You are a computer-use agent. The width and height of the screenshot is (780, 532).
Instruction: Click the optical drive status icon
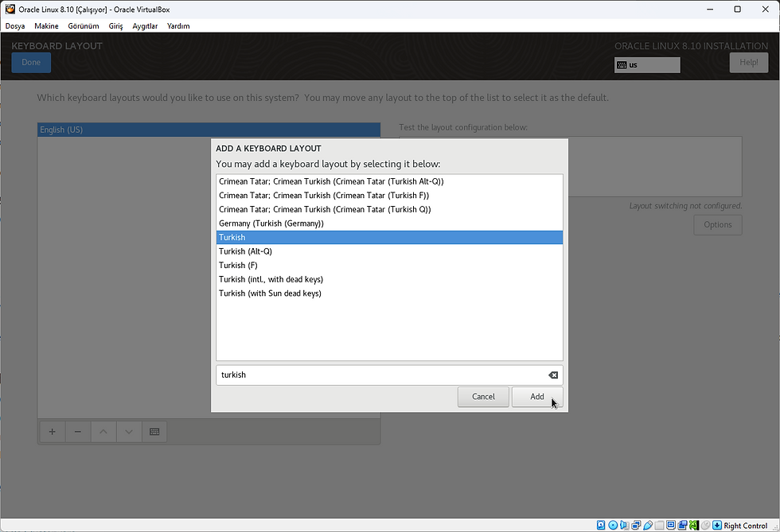click(613, 525)
